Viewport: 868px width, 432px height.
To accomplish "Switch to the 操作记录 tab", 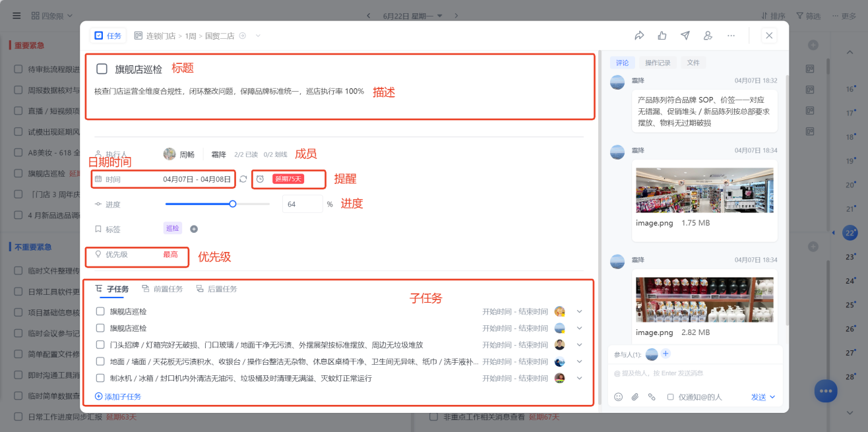I will [x=658, y=63].
